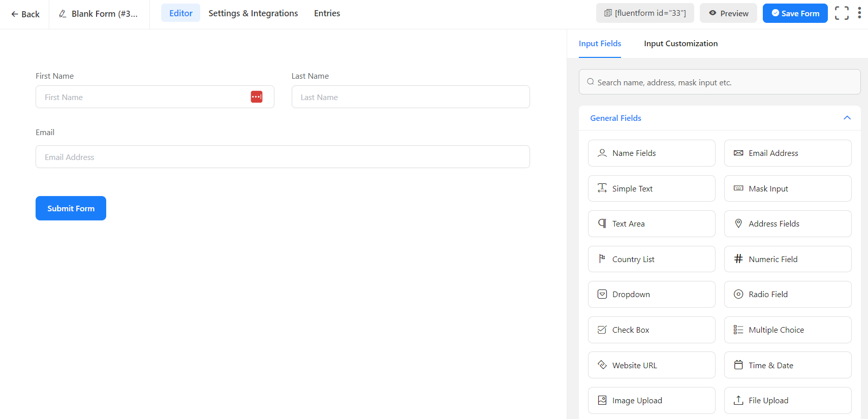This screenshot has height=419, width=868.
Task: Click the fullscreen expand icon
Action: pyautogui.click(x=842, y=13)
